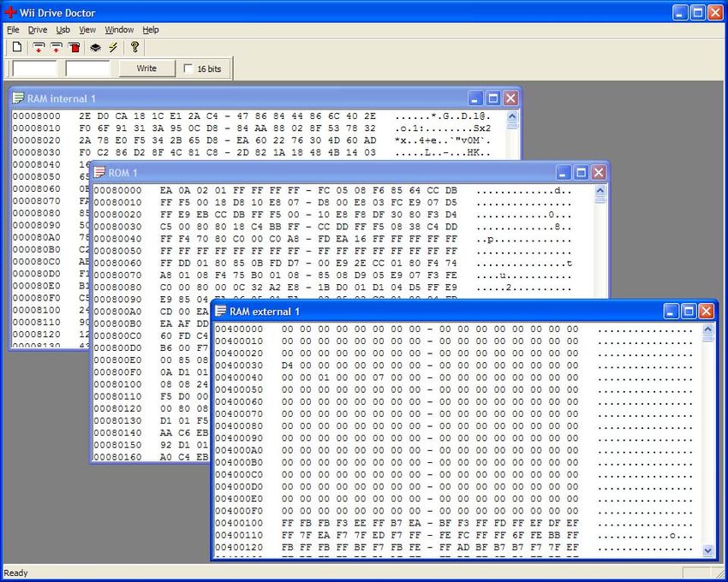Image resolution: width=728 pixels, height=582 pixels.
Task: Click scroll up arrow in ROM 1 window
Action: 600,190
